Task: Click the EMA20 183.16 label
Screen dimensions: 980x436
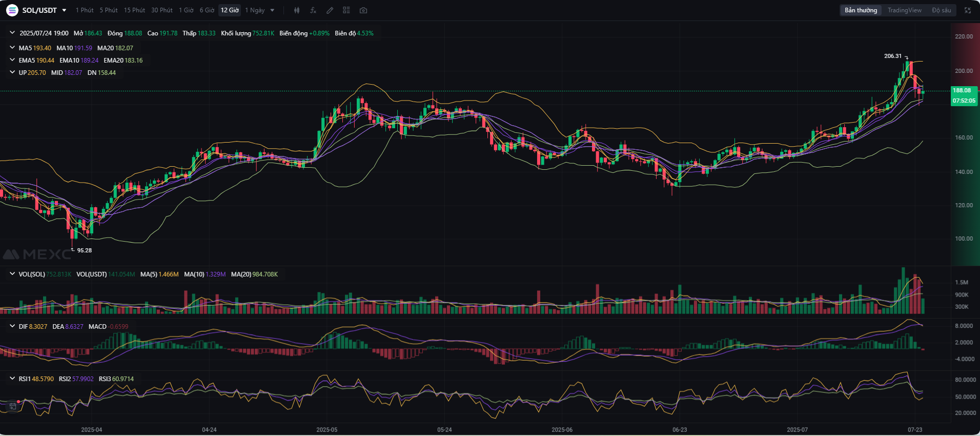Action: pyautogui.click(x=123, y=61)
